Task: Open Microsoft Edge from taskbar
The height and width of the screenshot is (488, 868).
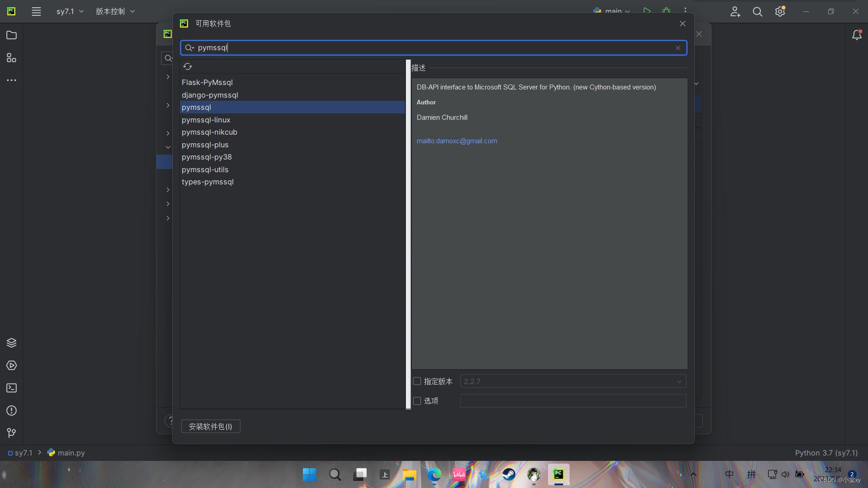Action: [x=434, y=474]
